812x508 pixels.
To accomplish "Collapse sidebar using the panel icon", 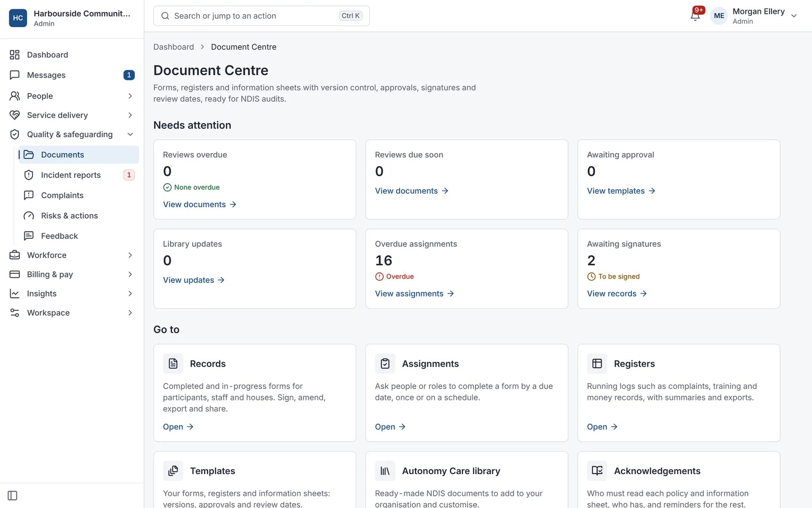I will [x=13, y=495].
